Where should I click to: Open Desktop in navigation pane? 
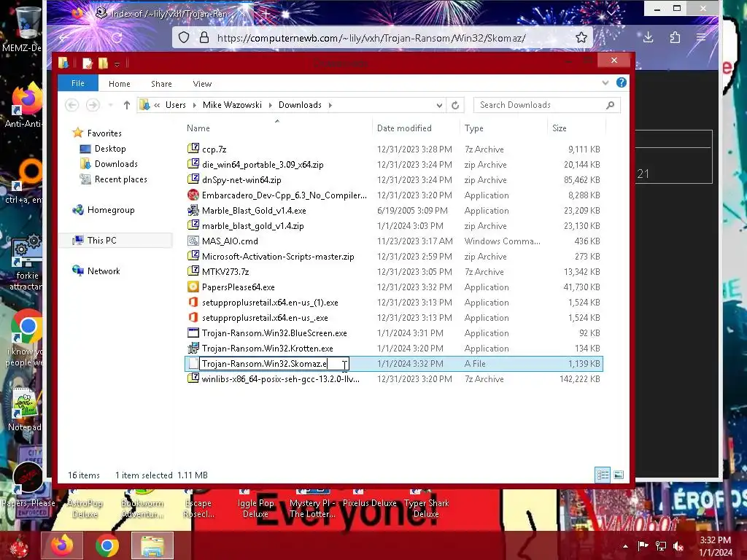pyautogui.click(x=110, y=149)
